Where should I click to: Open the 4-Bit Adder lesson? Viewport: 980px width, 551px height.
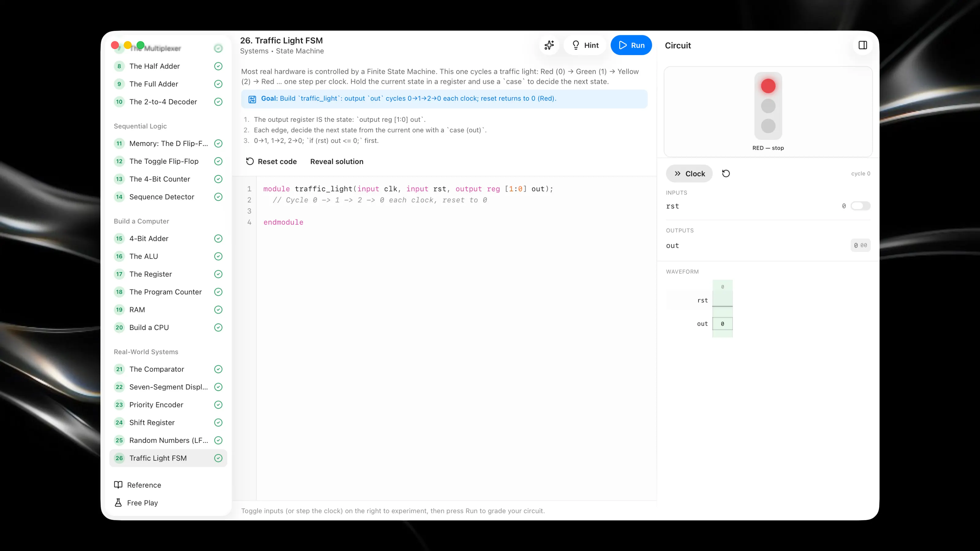pos(168,238)
